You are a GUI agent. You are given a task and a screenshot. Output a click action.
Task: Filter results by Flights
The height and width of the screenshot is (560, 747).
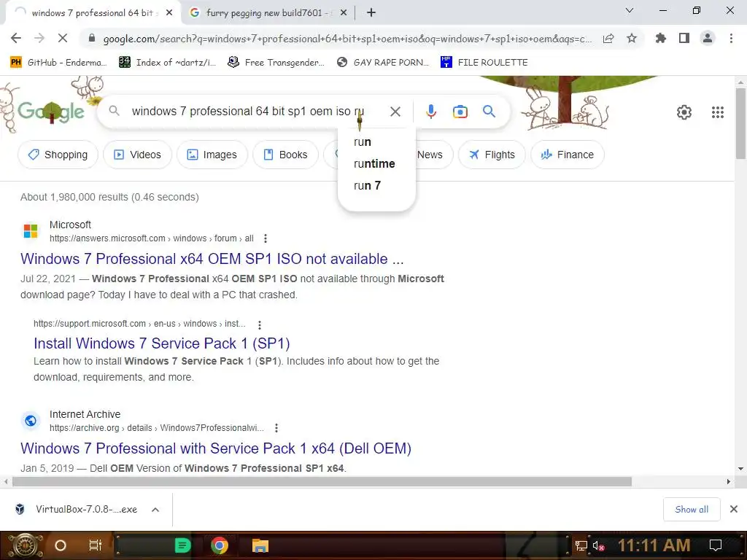click(x=492, y=155)
